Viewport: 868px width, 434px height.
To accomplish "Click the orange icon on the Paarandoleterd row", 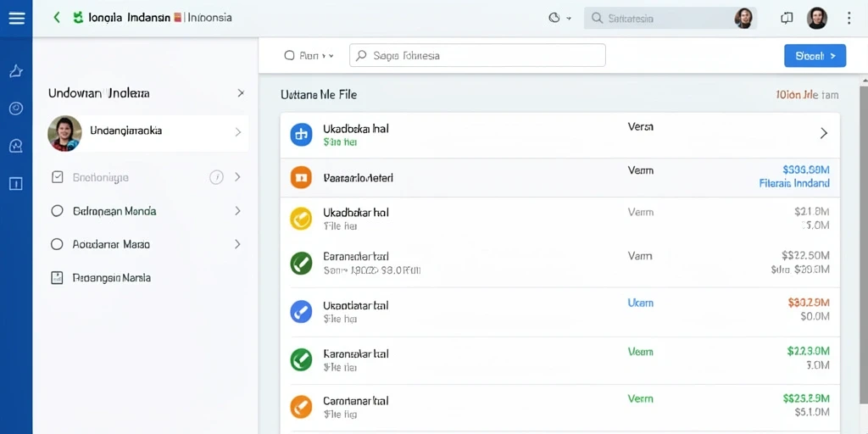I will pos(301,178).
